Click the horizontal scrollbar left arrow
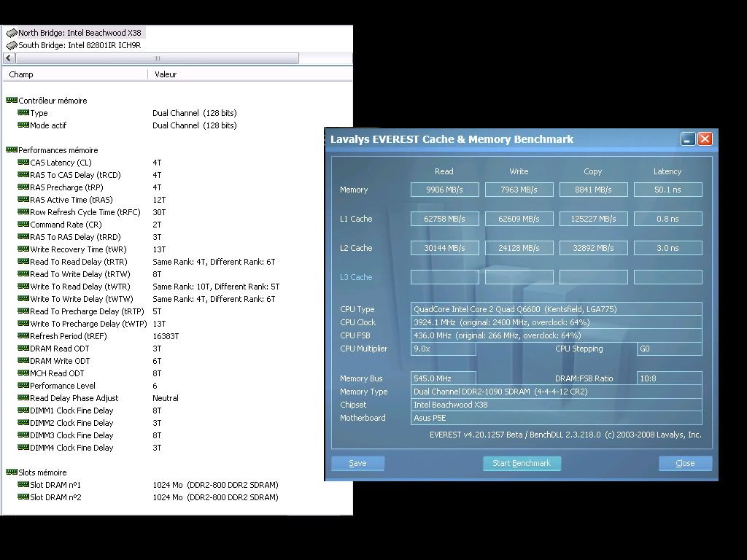 (9, 58)
